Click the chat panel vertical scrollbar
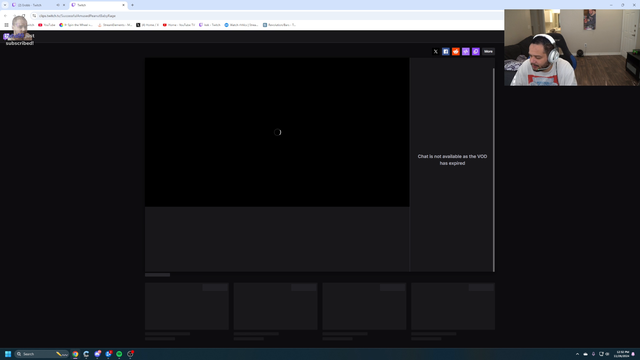This screenshot has height=360, width=640. click(x=493, y=169)
